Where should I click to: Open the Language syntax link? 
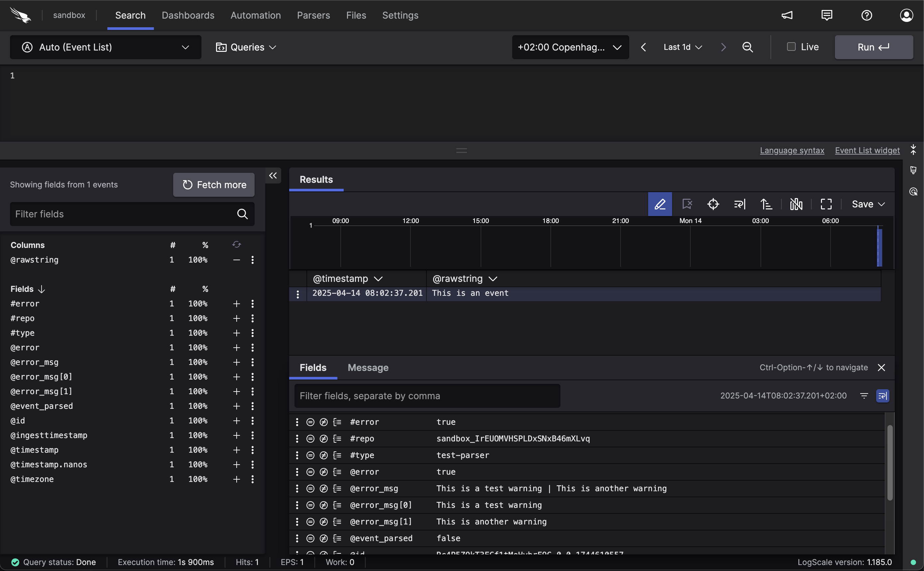pyautogui.click(x=792, y=150)
